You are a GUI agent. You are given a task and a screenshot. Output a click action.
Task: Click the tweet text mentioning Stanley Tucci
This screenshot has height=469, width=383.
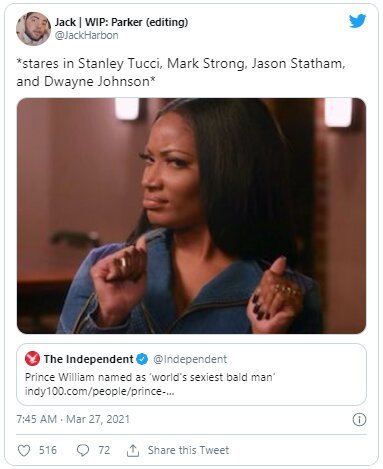pyautogui.click(x=181, y=72)
